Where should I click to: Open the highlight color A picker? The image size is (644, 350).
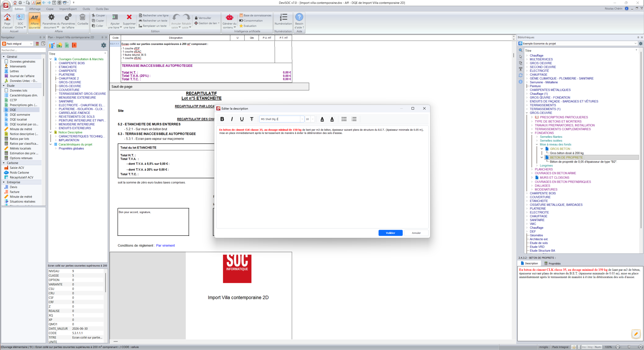(x=332, y=119)
